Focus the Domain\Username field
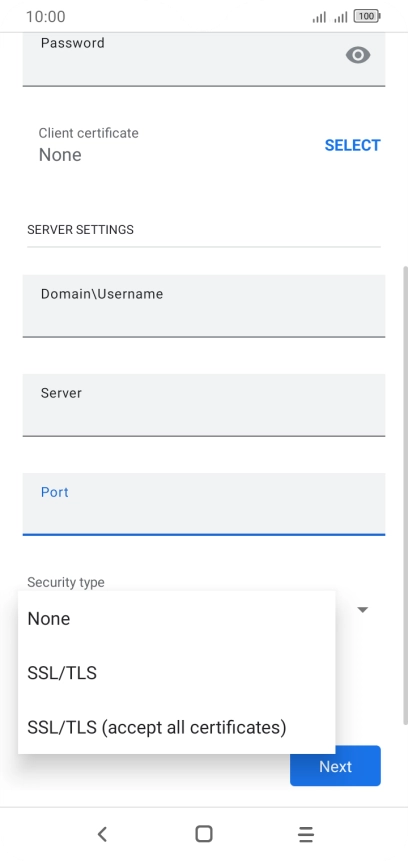 coord(204,306)
